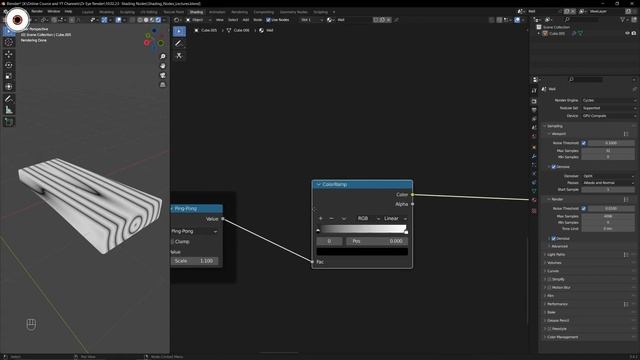Open the Render Engine Cycles dropdown
640x360 pixels.
(x=608, y=100)
